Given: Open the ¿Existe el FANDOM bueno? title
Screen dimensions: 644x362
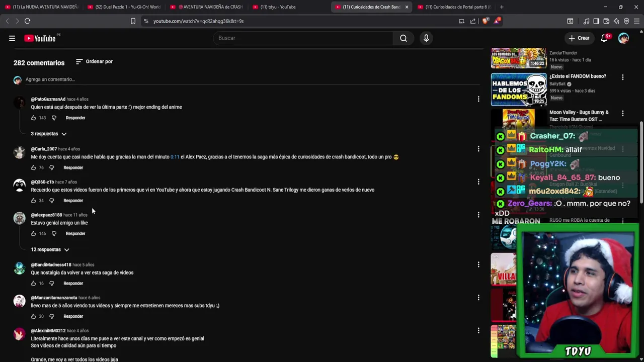Looking at the screenshot, I should (x=578, y=76).
